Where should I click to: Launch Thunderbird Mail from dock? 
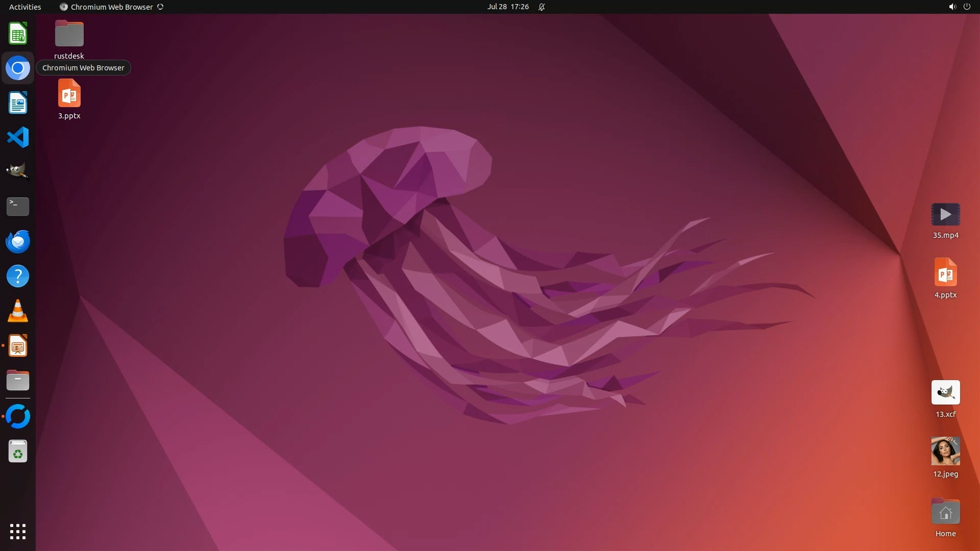[18, 241]
